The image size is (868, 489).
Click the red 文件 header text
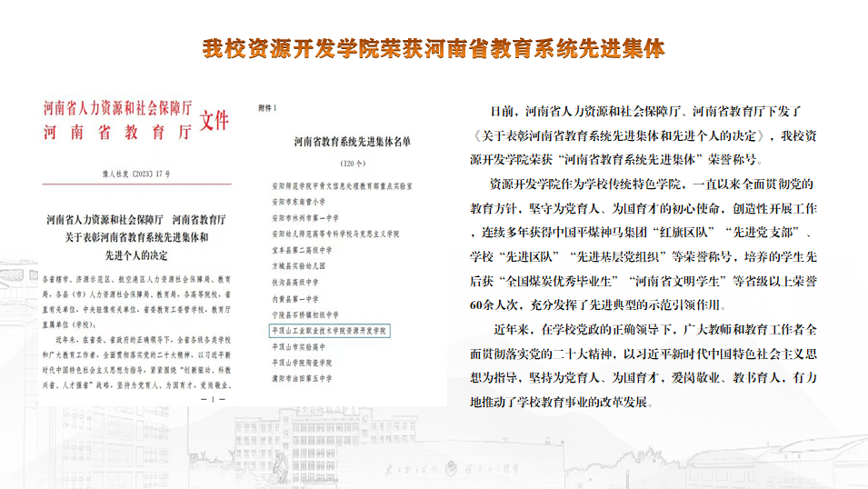pos(214,121)
